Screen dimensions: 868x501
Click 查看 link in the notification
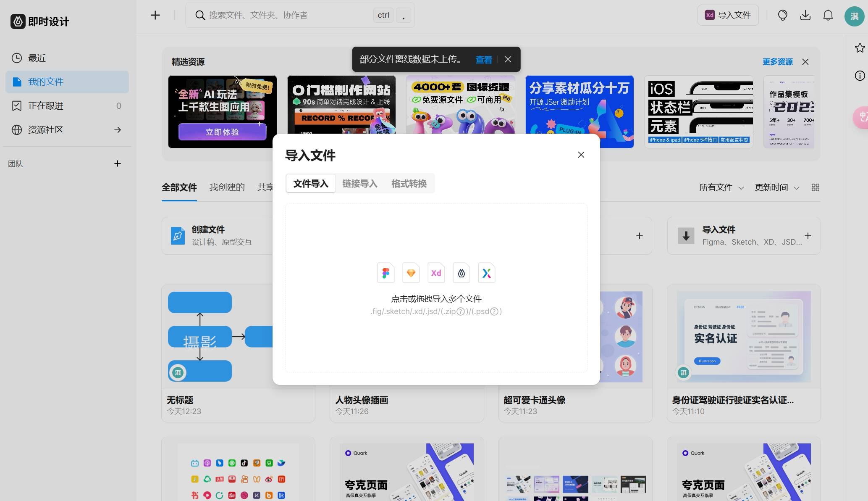click(x=483, y=60)
